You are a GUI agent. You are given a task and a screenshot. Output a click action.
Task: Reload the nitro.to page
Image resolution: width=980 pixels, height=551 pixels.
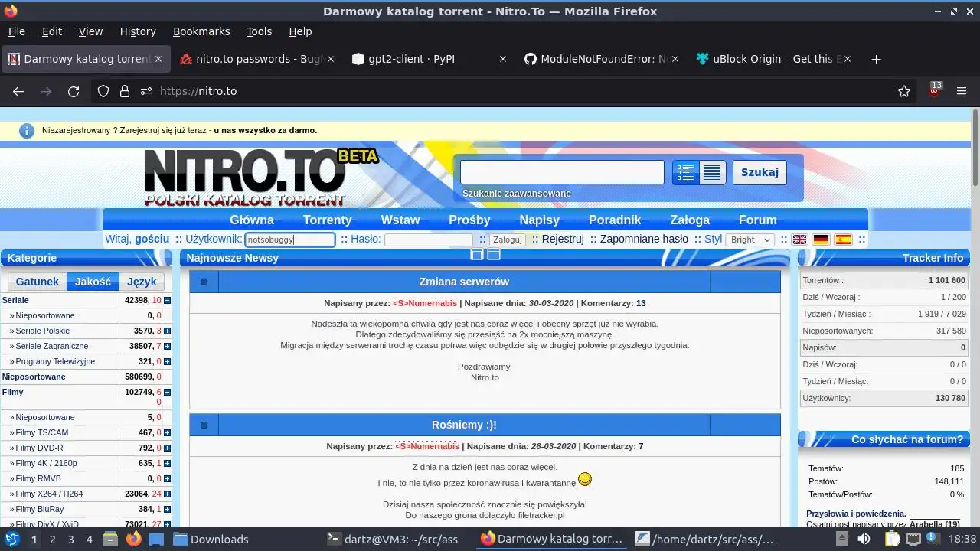pos(73,91)
